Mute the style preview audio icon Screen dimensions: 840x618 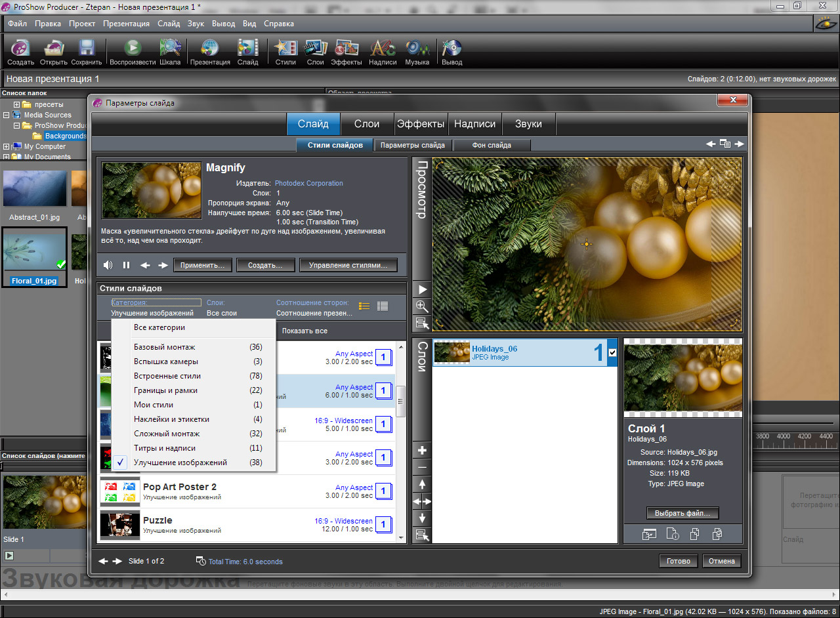(x=107, y=265)
